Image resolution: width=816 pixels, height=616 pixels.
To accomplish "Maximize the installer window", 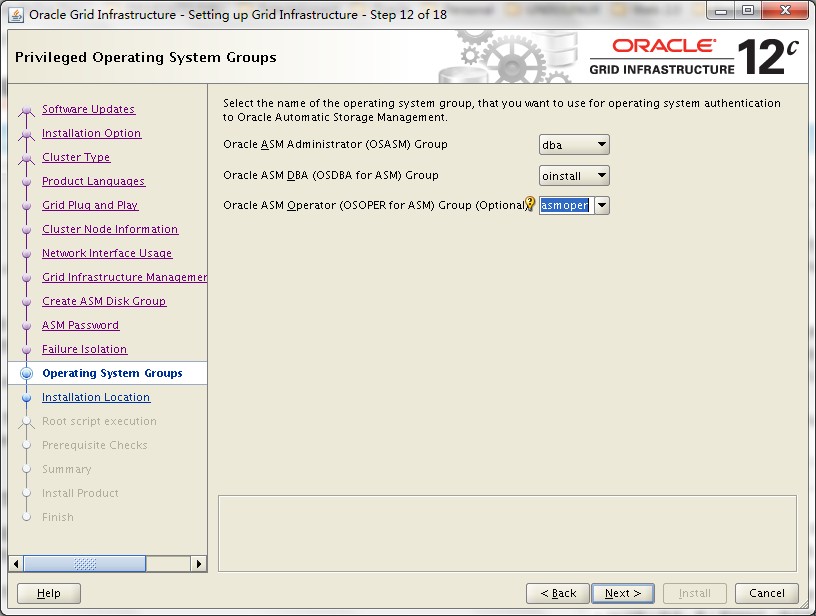I will [x=748, y=11].
